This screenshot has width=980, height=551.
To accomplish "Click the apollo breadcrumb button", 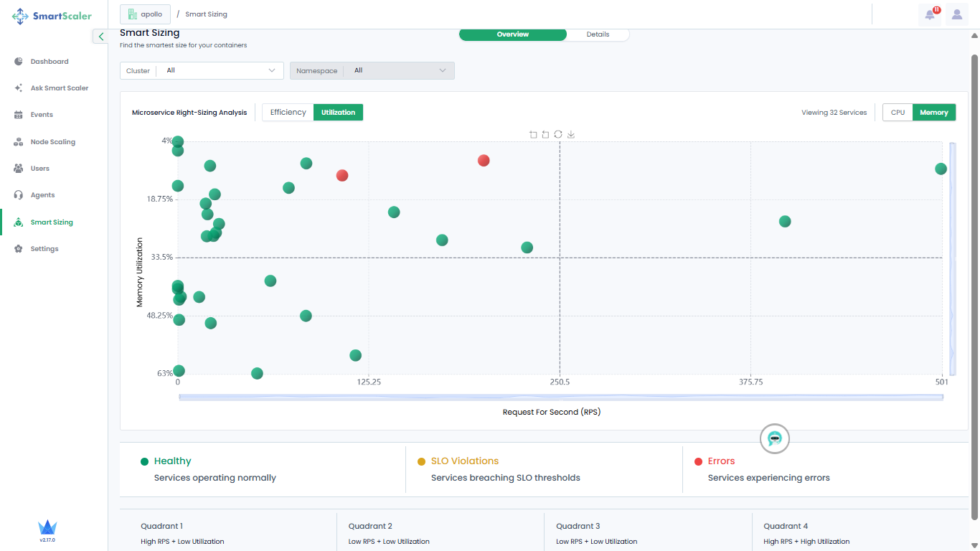I will pos(146,14).
